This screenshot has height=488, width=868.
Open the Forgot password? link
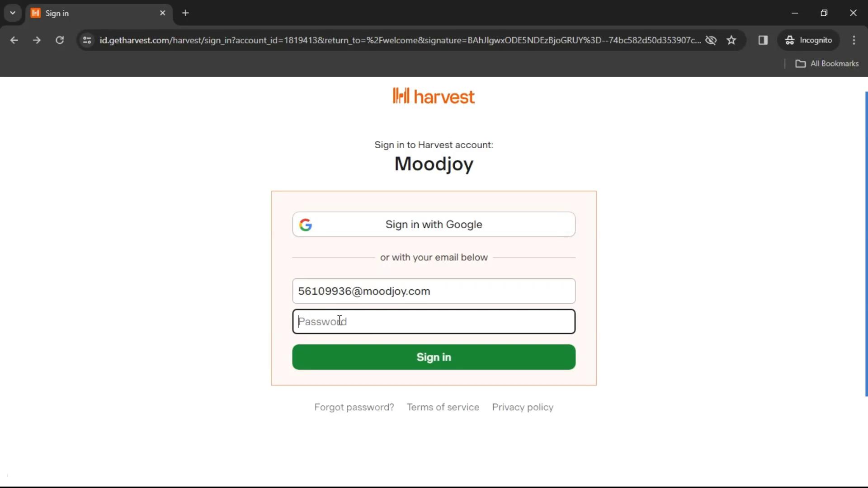(354, 407)
